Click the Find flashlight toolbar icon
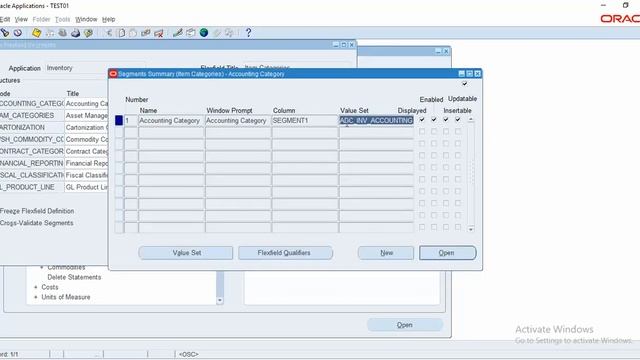This screenshot has width=640, height=360. (5, 33)
